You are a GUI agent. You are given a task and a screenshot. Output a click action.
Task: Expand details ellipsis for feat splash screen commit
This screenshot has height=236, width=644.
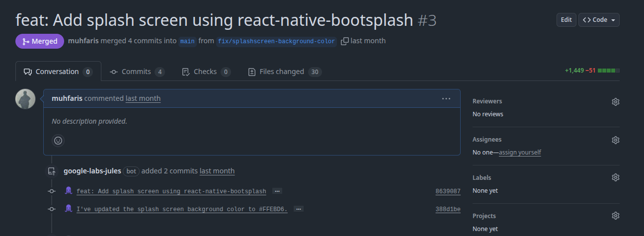coord(277,191)
